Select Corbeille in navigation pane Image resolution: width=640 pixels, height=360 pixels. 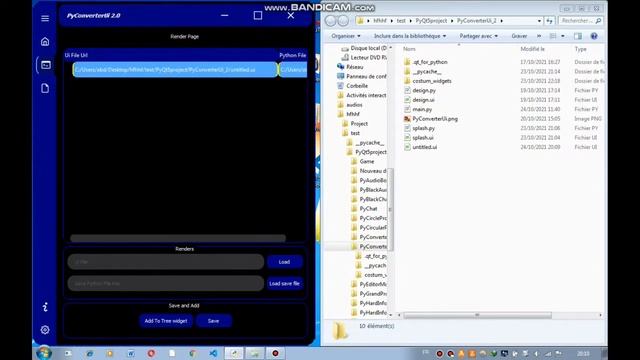click(357, 86)
